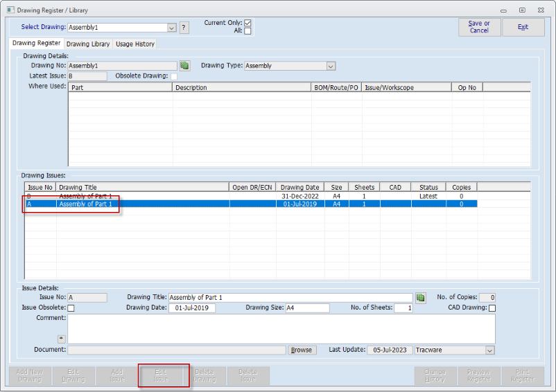
Task: Tick the Obsolete Drawing checkbox
Action: pyautogui.click(x=174, y=76)
